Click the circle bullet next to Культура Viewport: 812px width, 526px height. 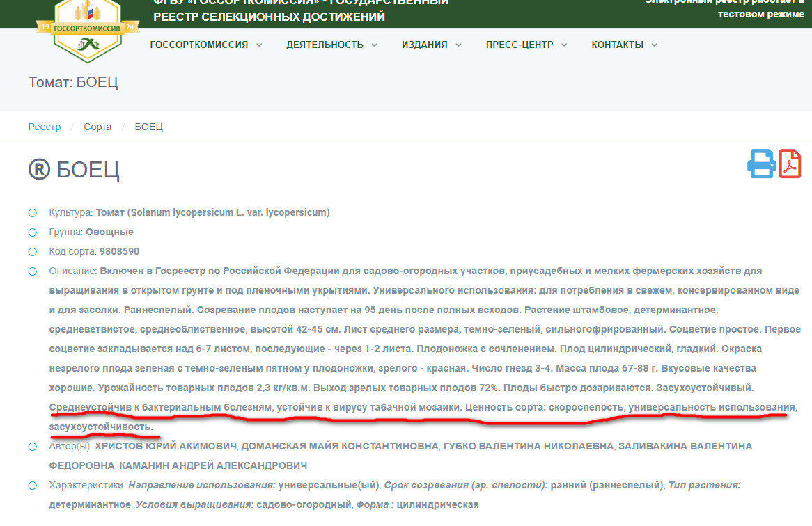click(x=33, y=213)
